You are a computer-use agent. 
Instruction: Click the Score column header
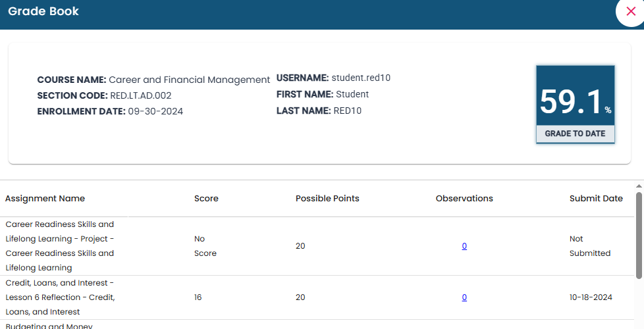coord(206,199)
